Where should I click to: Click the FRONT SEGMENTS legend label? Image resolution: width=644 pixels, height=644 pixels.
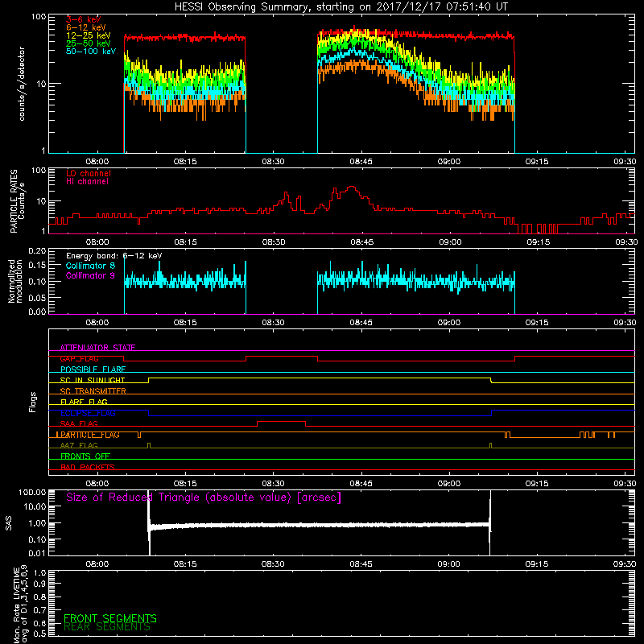[x=110, y=618]
